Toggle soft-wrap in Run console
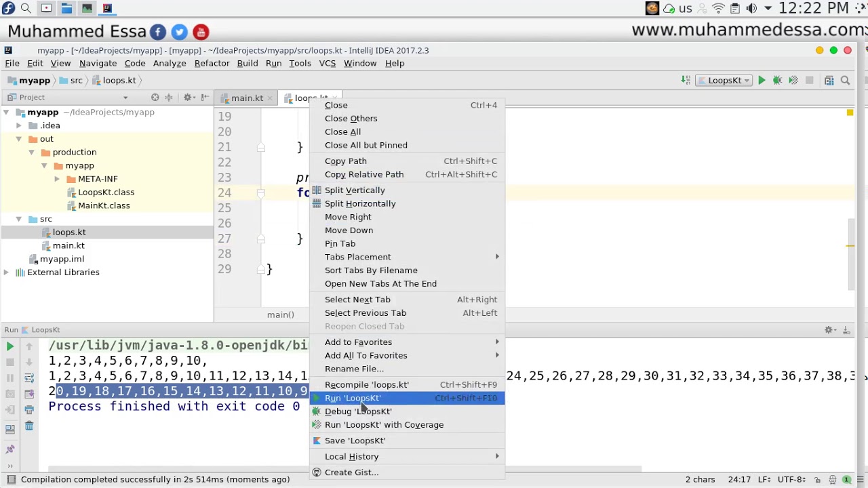The height and width of the screenshot is (488, 868). tap(29, 378)
